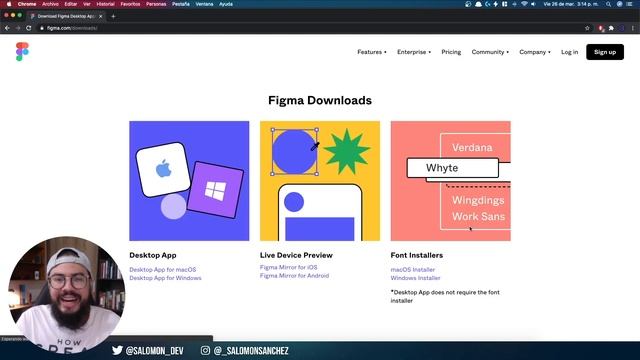This screenshot has width=640, height=360.
Task: Go back with the browser back arrow
Action: [x=7, y=28]
